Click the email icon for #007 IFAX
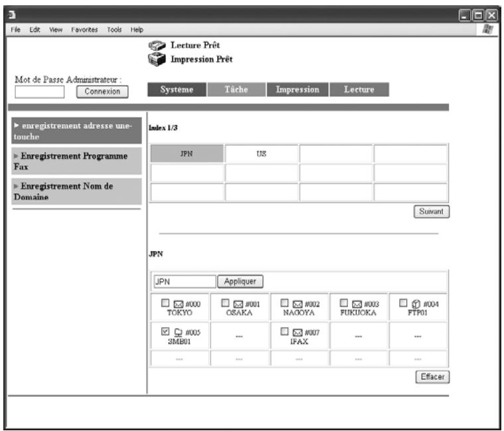 pos(297,332)
